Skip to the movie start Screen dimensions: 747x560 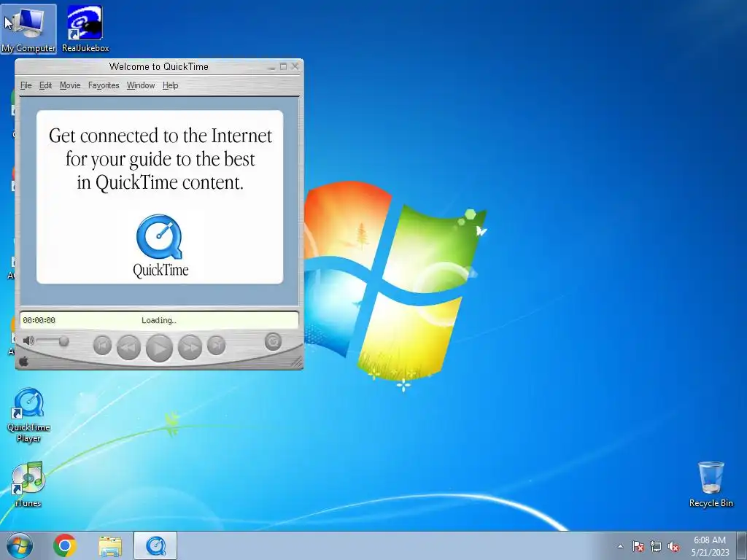(x=102, y=345)
